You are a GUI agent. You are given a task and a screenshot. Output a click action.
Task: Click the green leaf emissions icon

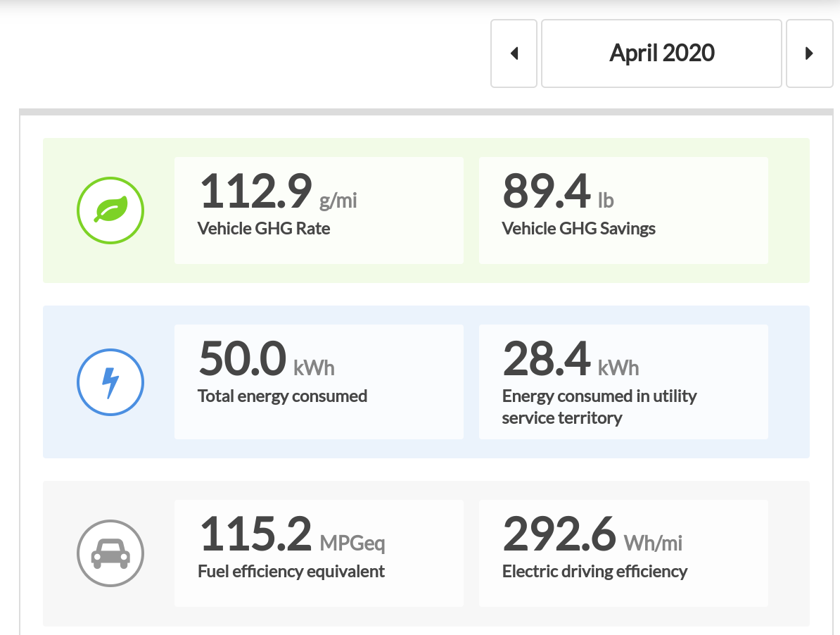(110, 210)
